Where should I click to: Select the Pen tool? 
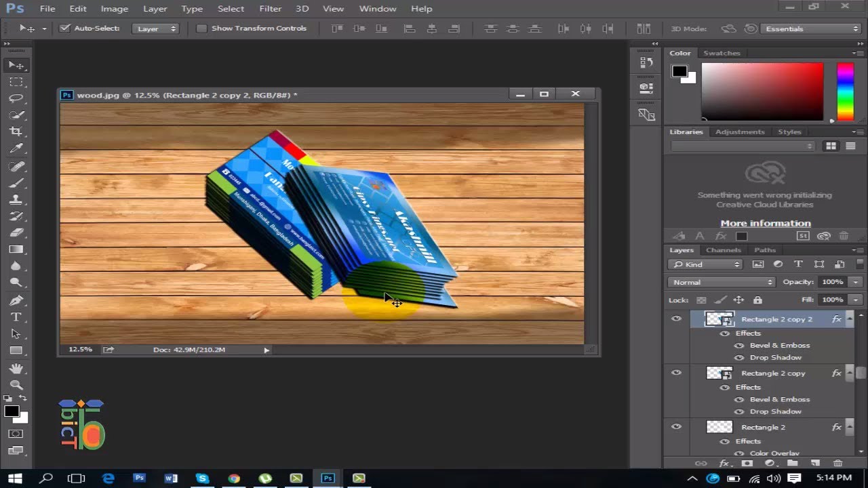pos(16,301)
